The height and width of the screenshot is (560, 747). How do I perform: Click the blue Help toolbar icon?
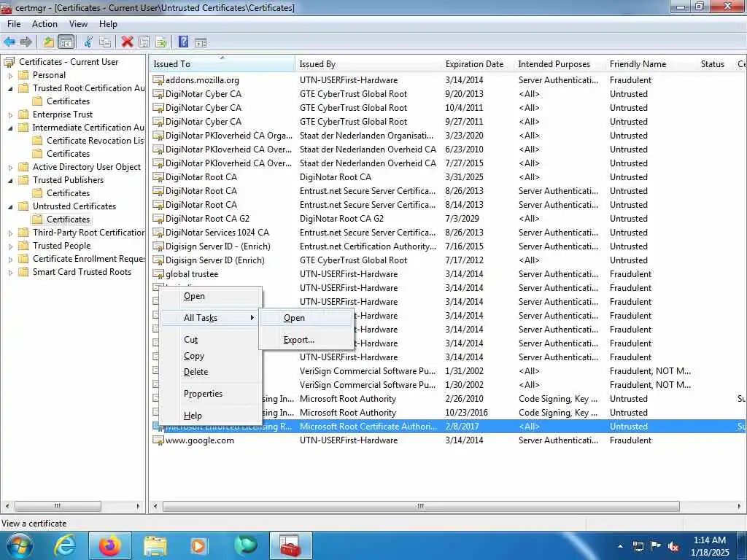tap(183, 42)
